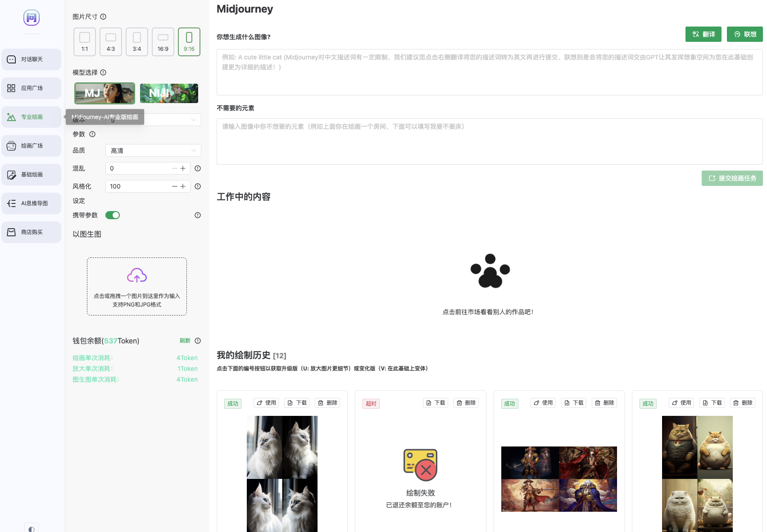
Task: Select the 1:1 image size
Action: click(85, 42)
